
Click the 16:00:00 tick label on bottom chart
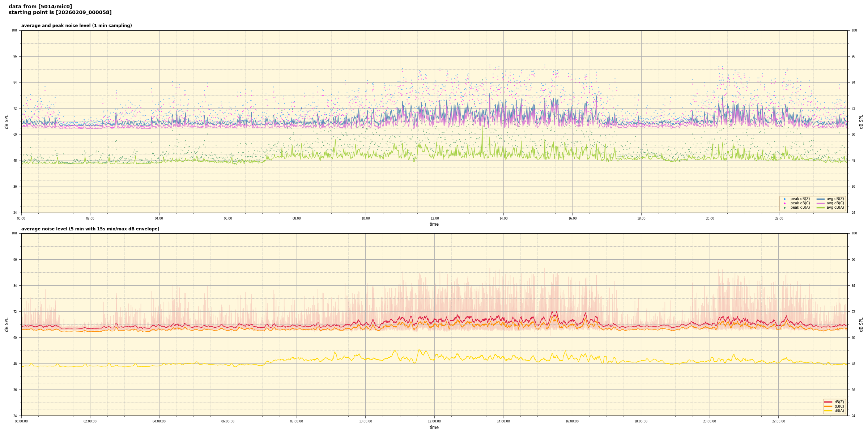[x=572, y=421]
